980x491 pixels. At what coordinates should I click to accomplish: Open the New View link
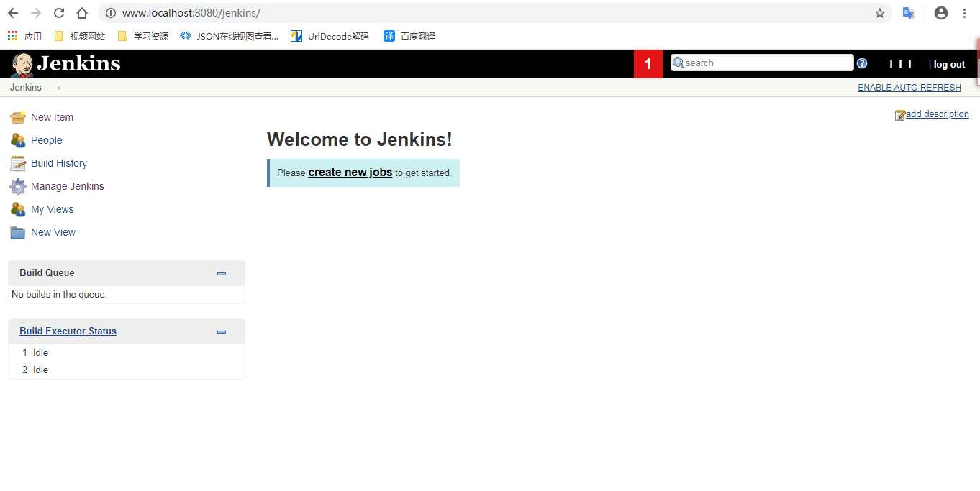coord(53,232)
